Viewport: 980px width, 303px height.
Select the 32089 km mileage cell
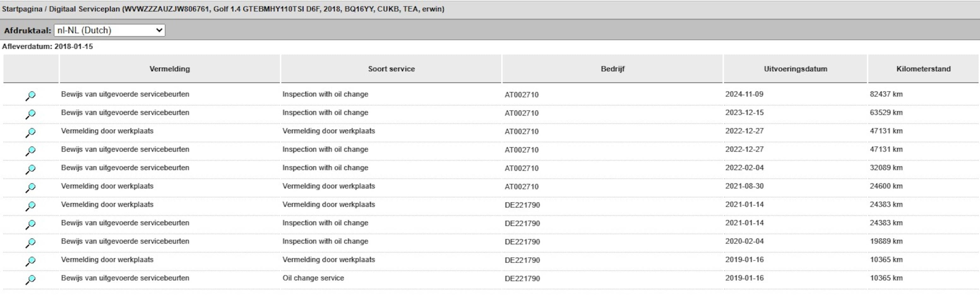(x=886, y=168)
